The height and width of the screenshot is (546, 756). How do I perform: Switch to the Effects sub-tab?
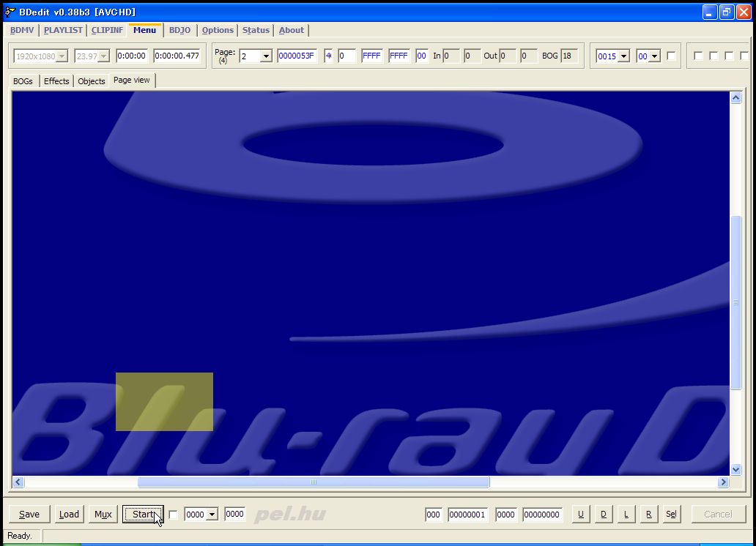pos(56,81)
